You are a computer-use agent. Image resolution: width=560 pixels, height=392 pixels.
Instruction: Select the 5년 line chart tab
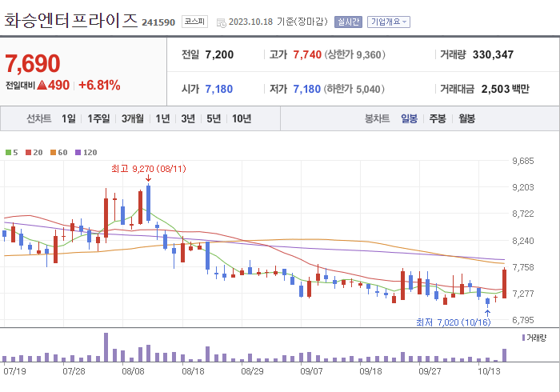click(x=214, y=118)
